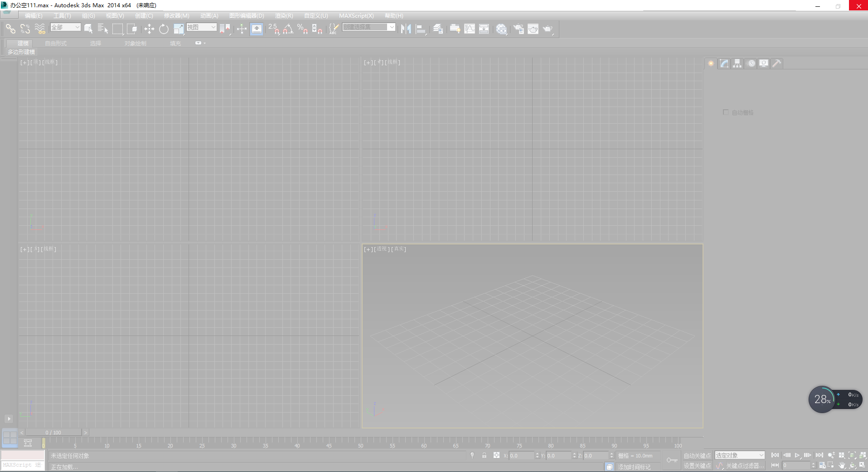This screenshot has width=868, height=472.
Task: Click the Align tool icon
Action: [x=421, y=29]
